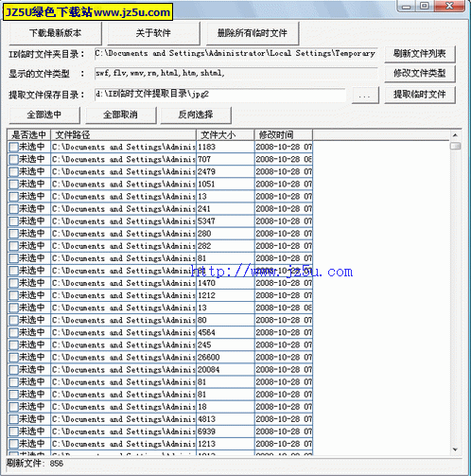Click the IE临时文件夹目录 path field
471x476 pixels.
click(235, 54)
